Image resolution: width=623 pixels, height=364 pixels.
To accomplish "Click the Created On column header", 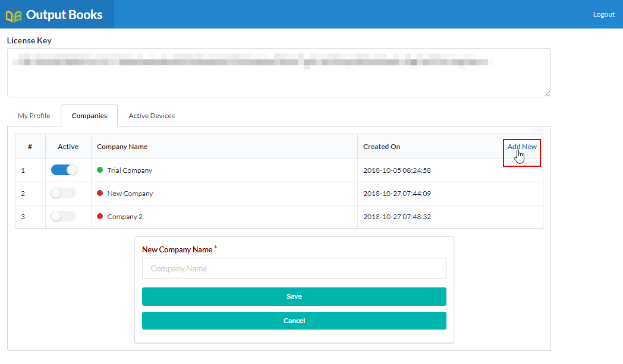I will 382,147.
